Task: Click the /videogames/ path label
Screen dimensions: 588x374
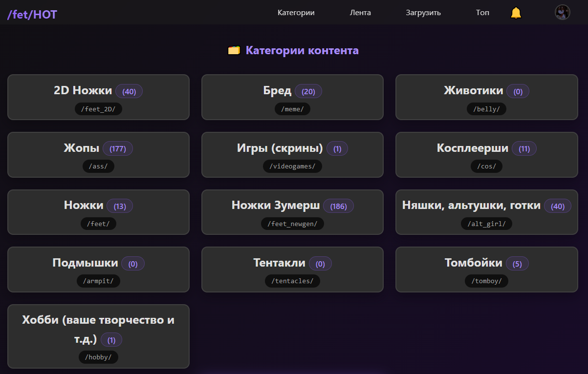Action: (x=292, y=166)
